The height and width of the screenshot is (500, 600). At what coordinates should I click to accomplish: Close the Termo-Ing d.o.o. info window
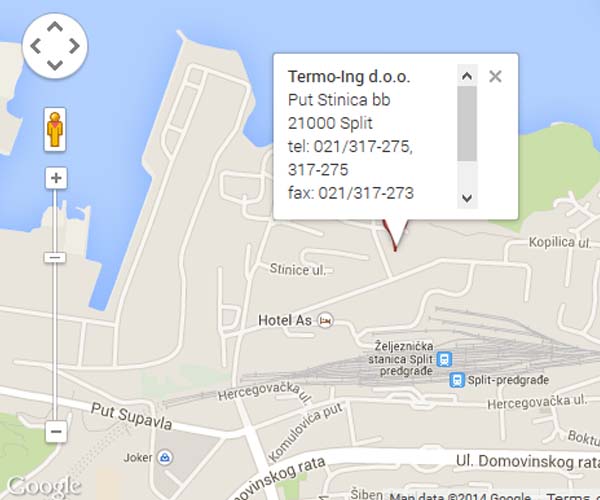point(495,77)
